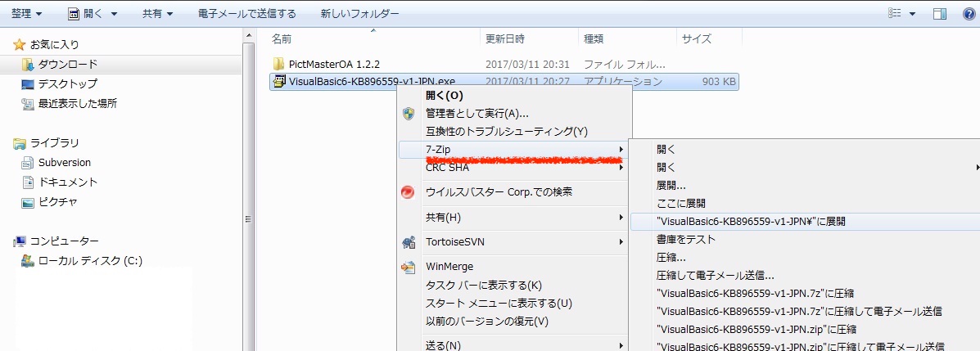Screen dimensions: 980x351
Task: Toggle the preview pane icon
Action: (940, 13)
